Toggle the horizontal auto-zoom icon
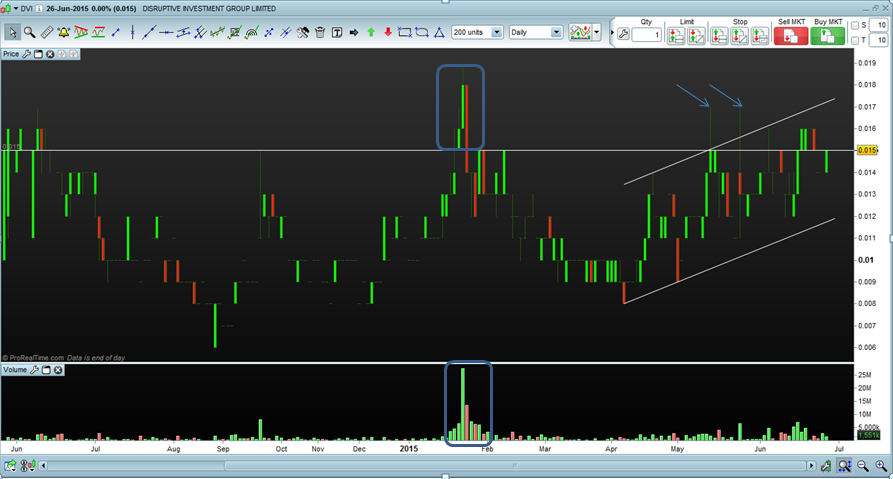This screenshot has height=479, width=893. coord(845,466)
